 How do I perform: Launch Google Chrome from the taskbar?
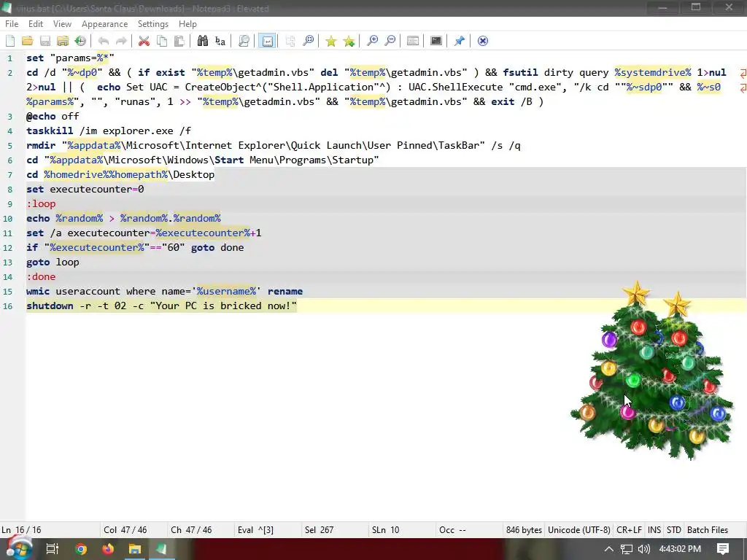click(81, 549)
